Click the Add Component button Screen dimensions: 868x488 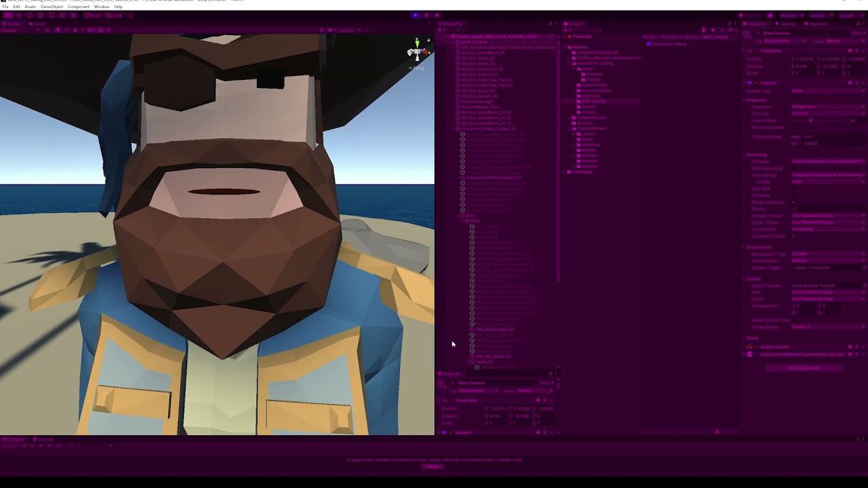coord(804,368)
